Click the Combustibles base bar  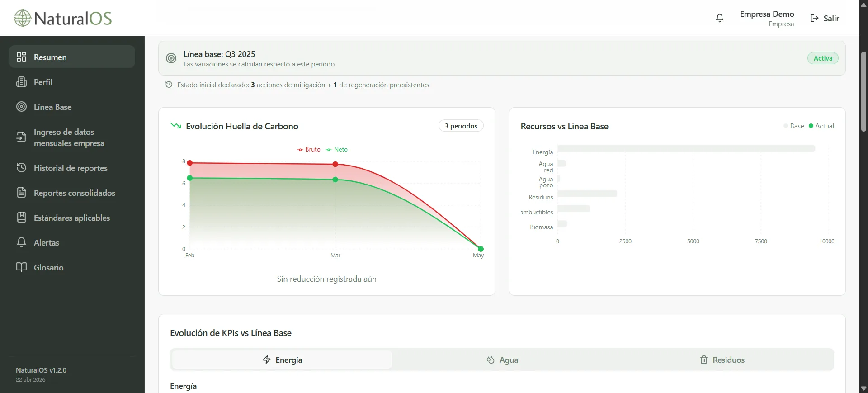click(x=574, y=208)
